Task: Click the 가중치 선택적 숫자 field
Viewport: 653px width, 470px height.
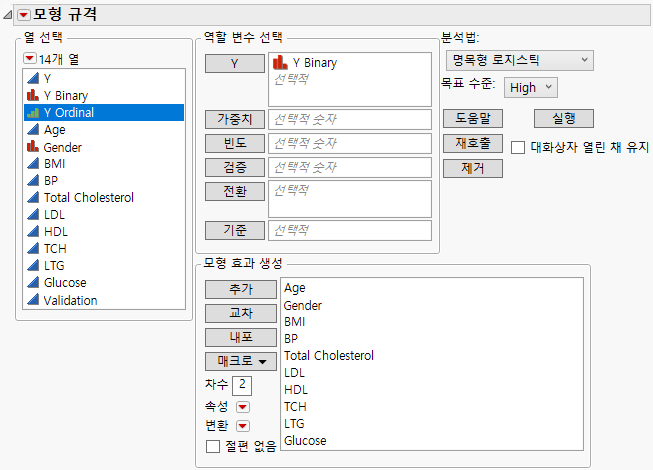Action: tap(350, 119)
